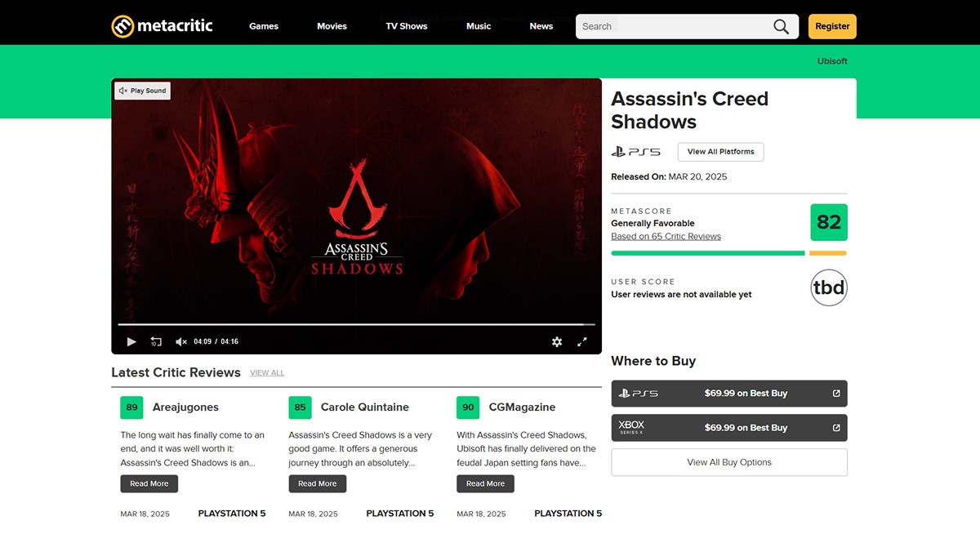Open the TV Shows menu
Image resolution: width=980 pixels, height=543 pixels.
pyautogui.click(x=407, y=26)
